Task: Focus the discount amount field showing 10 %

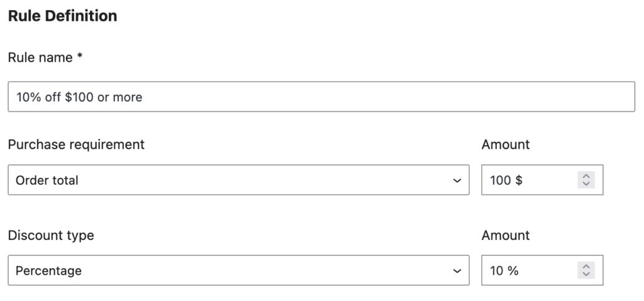Action: (x=528, y=271)
